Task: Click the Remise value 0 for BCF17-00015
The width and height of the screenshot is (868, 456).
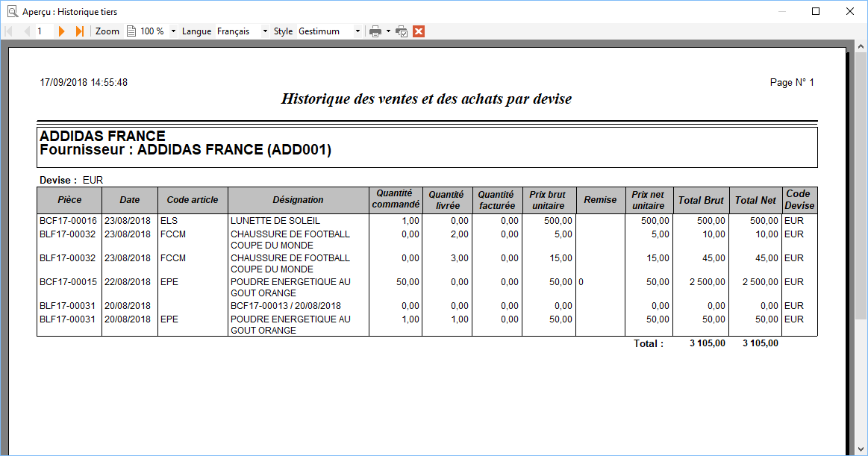Action: tap(581, 282)
